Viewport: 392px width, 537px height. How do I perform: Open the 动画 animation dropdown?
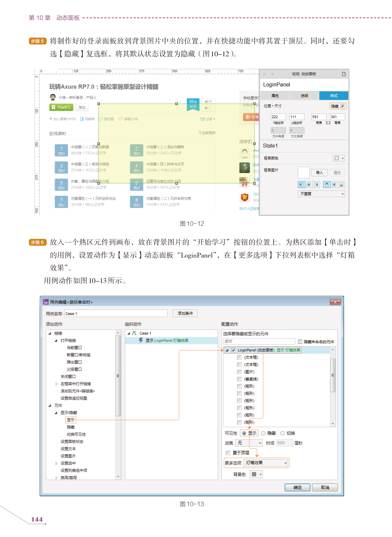click(249, 443)
